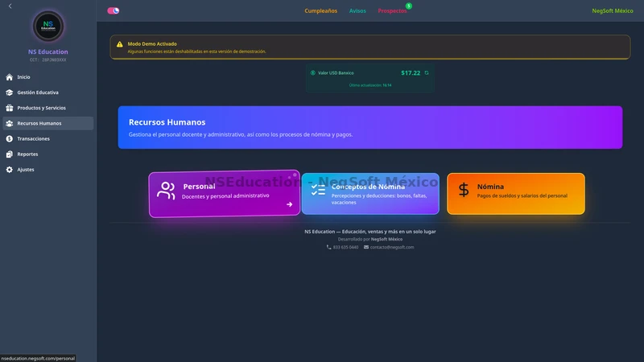644x362 pixels.
Task: Click the NS Education sidebar title
Action: point(48,51)
